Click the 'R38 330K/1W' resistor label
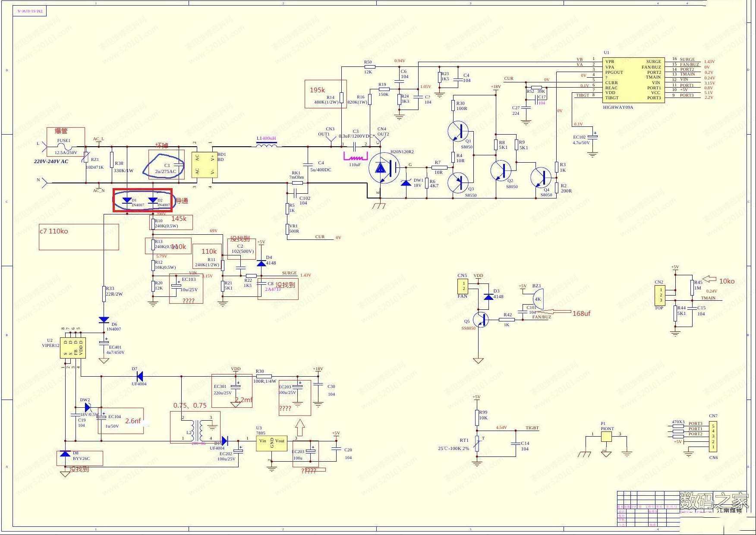This screenshot has width=756, height=535. click(123, 167)
